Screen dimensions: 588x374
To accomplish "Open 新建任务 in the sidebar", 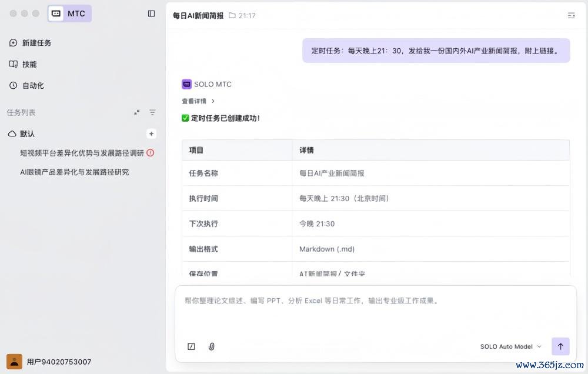I will click(x=30, y=43).
